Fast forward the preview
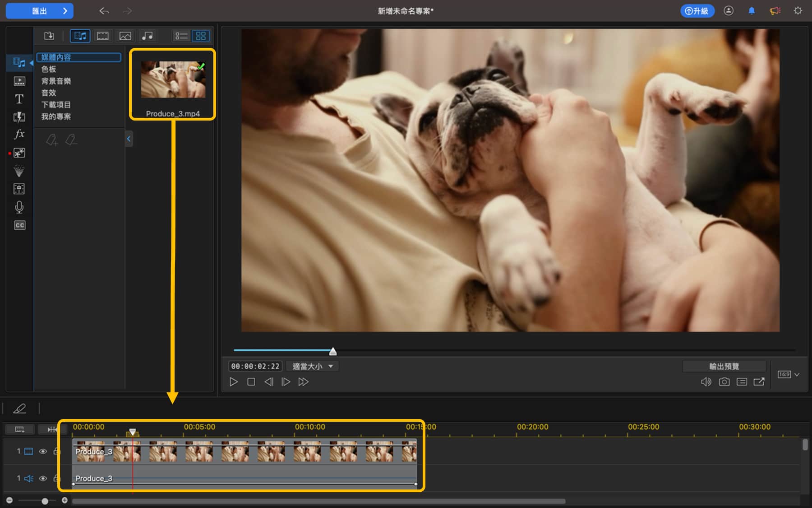 tap(304, 382)
